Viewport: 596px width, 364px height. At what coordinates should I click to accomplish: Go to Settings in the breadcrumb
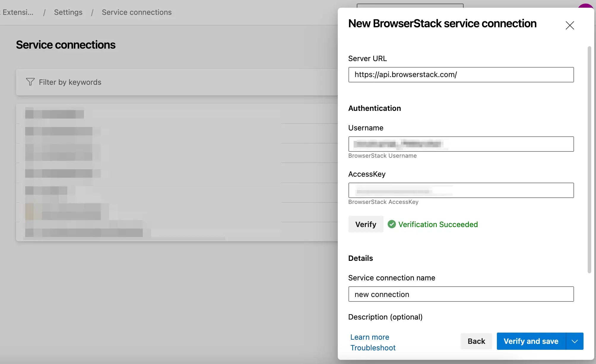coord(68,12)
